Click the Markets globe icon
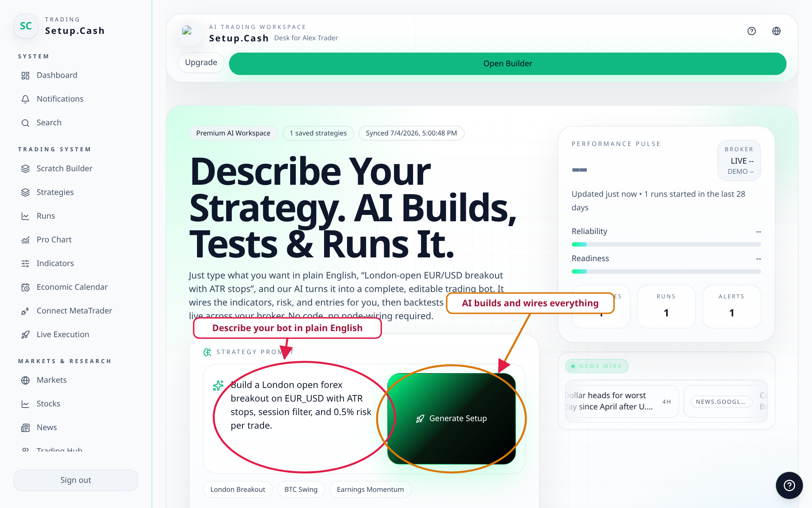Viewport: 812px width, 508px height. pyautogui.click(x=25, y=380)
